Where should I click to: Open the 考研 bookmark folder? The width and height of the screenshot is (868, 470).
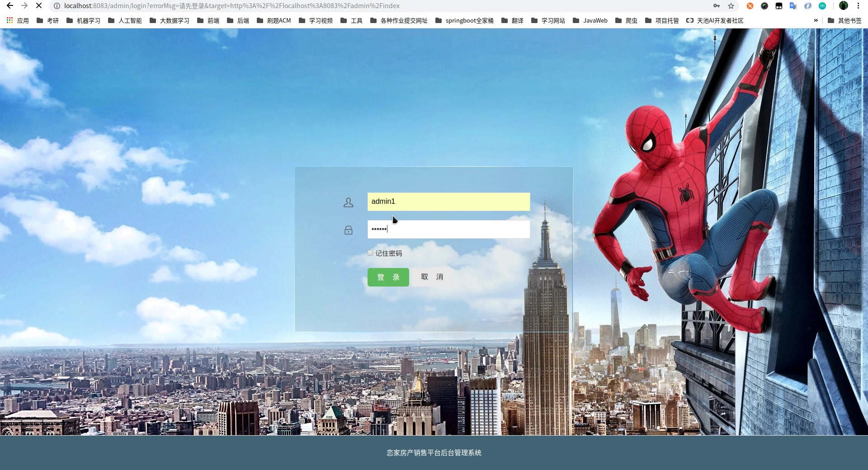[x=48, y=21]
